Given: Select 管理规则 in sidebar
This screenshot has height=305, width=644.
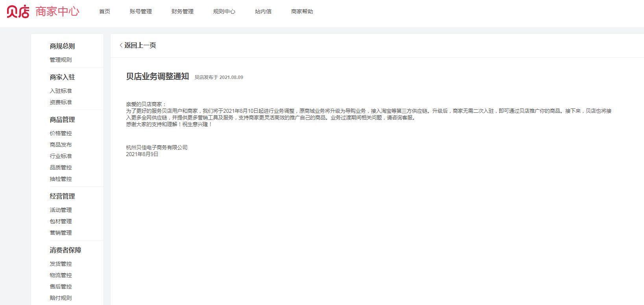Looking at the screenshot, I should pos(61,60).
